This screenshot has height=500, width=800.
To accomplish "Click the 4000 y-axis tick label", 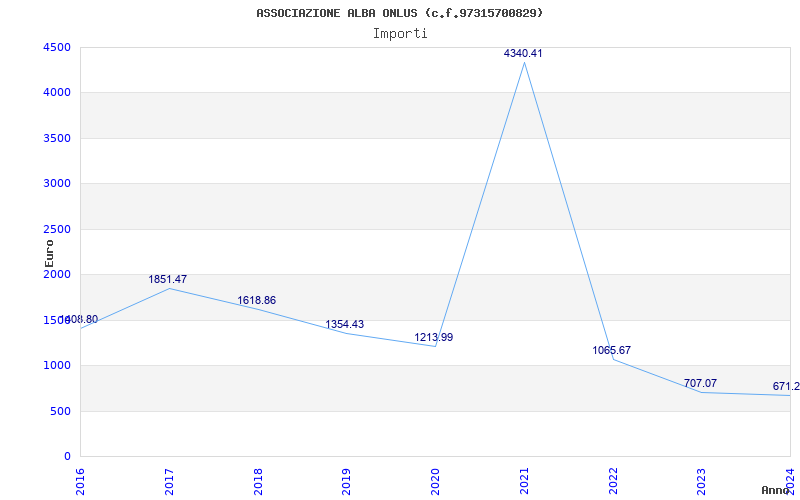I will 57,93.
